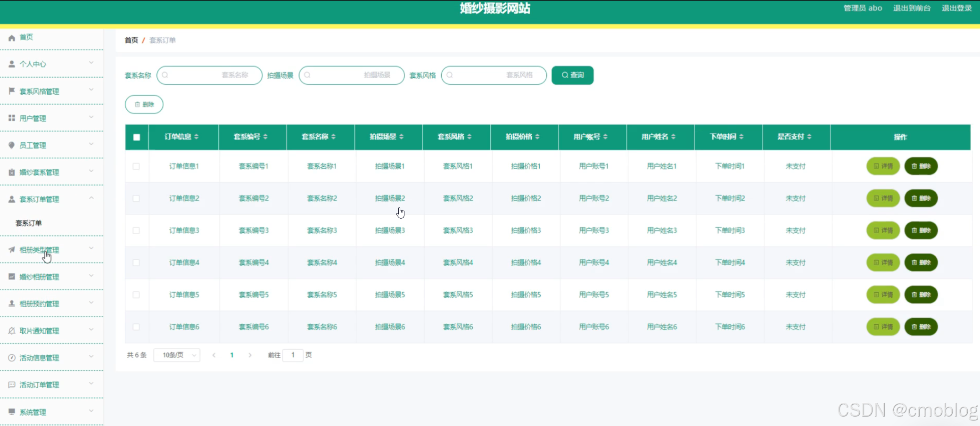Image resolution: width=980 pixels, height=426 pixels.
Task: Sort by 套系名称 column arrows
Action: pyautogui.click(x=333, y=137)
